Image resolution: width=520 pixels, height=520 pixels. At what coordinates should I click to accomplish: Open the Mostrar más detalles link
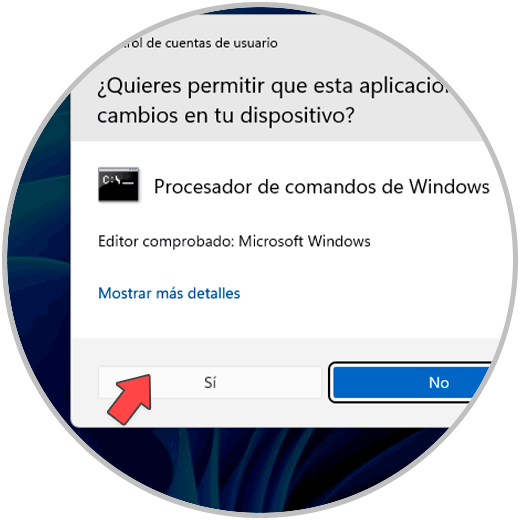click(x=169, y=293)
